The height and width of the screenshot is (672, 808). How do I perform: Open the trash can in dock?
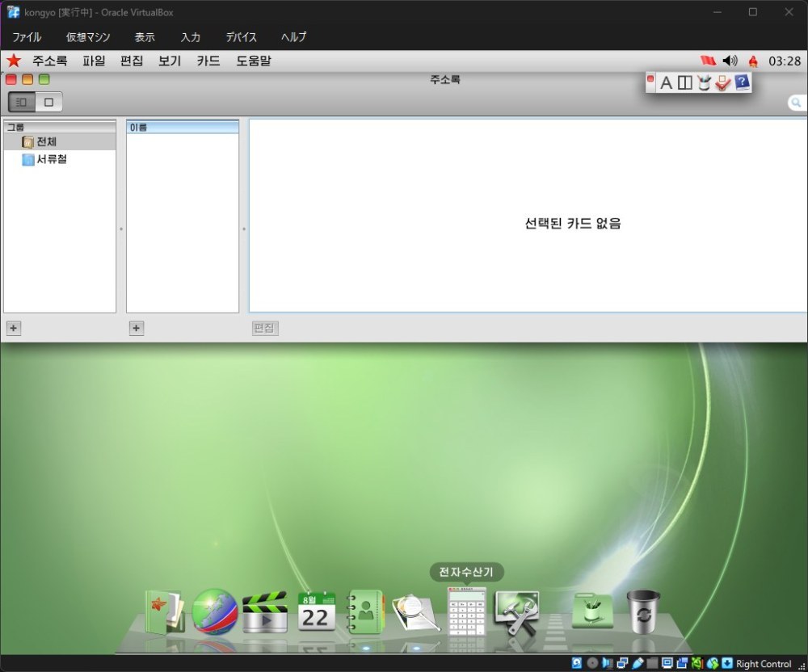coord(643,612)
